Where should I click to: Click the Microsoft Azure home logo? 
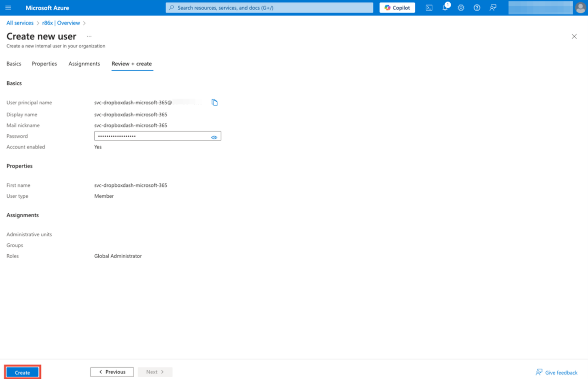pos(47,7)
